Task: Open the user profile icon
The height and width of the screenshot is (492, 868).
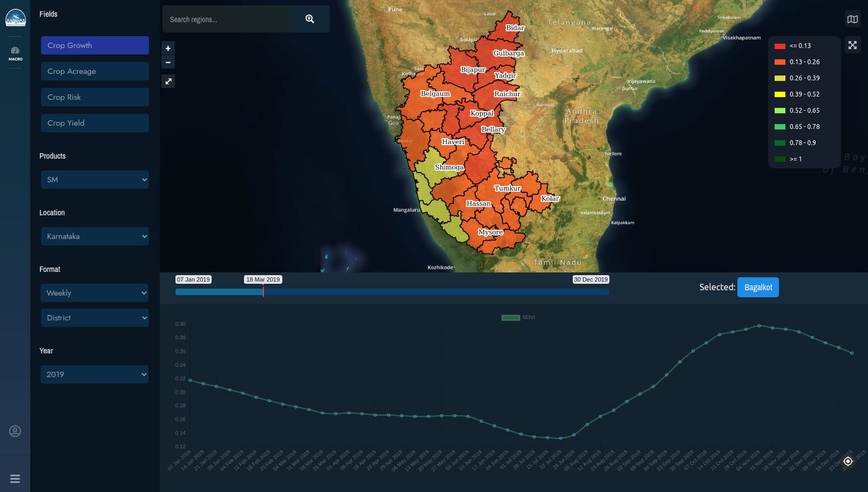Action: coord(15,431)
